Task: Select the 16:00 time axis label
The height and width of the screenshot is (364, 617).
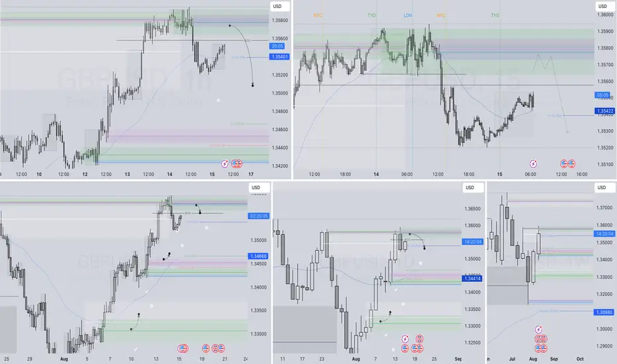Action: coord(582,174)
